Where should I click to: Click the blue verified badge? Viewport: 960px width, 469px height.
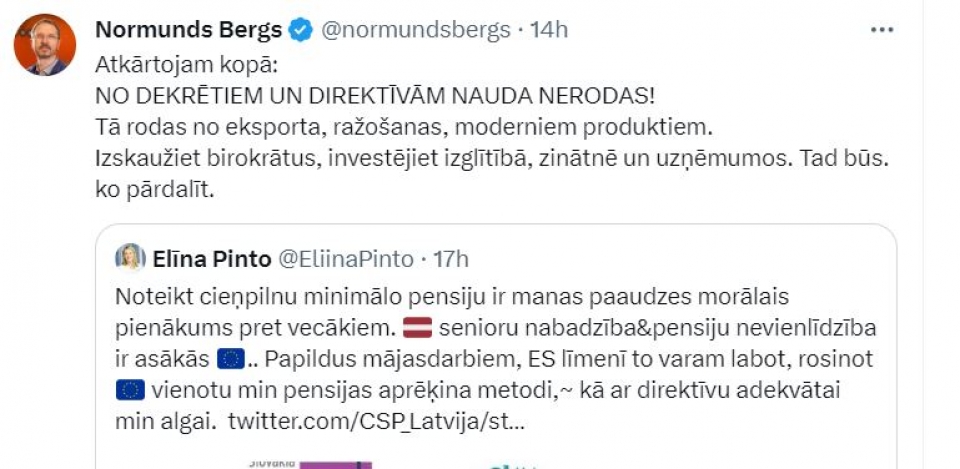(x=301, y=29)
